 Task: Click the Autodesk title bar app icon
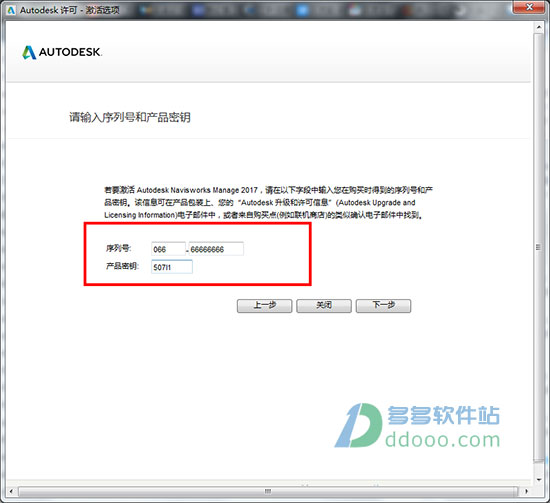[x=11, y=10]
